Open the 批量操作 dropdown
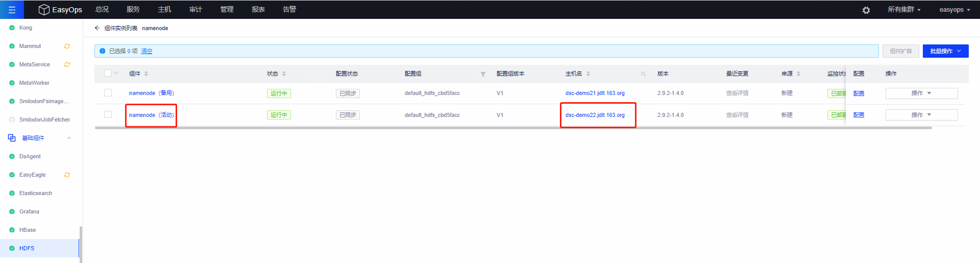Image resolution: width=980 pixels, height=263 pixels. pos(945,51)
